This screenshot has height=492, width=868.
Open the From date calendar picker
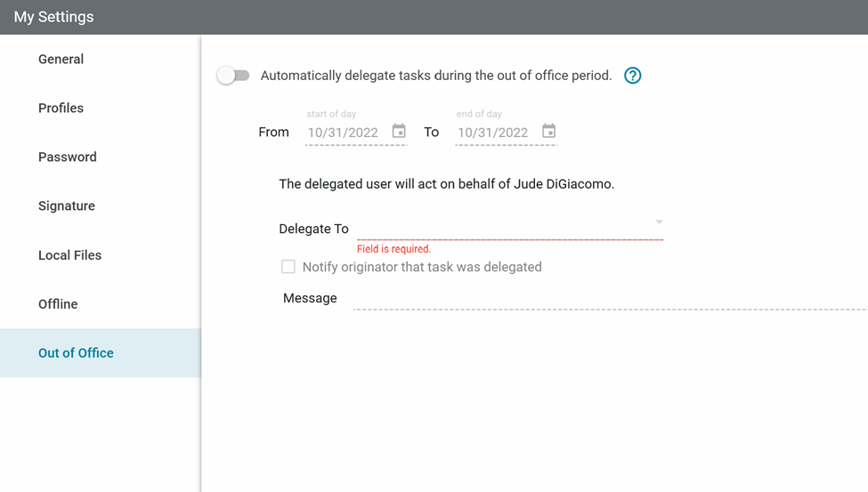[399, 132]
